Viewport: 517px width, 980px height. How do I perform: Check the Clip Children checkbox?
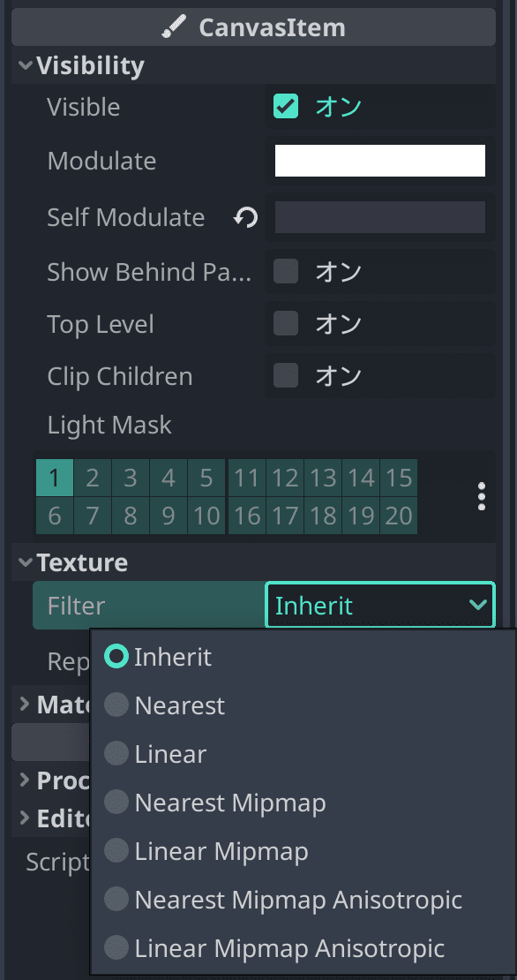286,375
